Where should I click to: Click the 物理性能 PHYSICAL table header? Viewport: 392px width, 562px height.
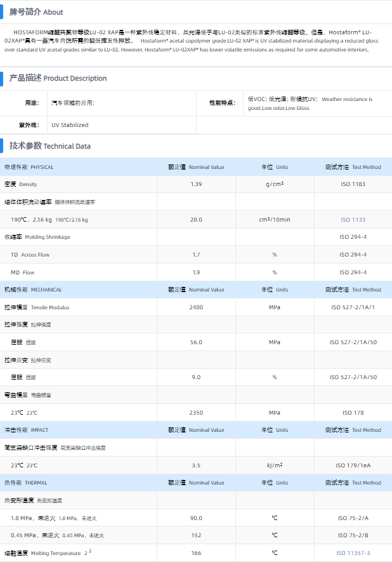[29, 167]
